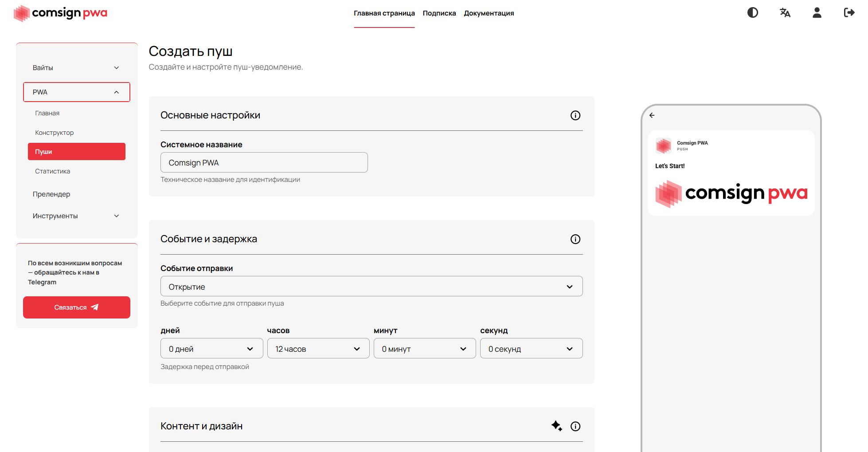This screenshot has height=452, width=868.
Task: Click the logout icon
Action: pyautogui.click(x=849, y=12)
